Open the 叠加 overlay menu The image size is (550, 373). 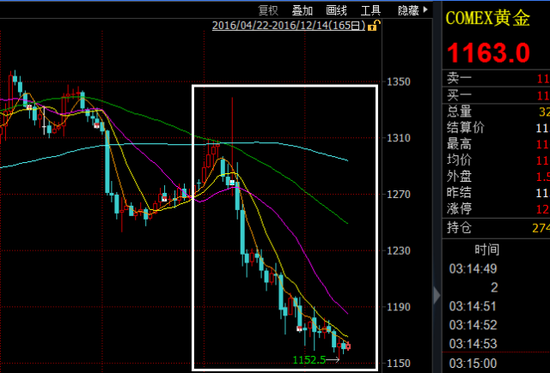pyautogui.click(x=302, y=11)
